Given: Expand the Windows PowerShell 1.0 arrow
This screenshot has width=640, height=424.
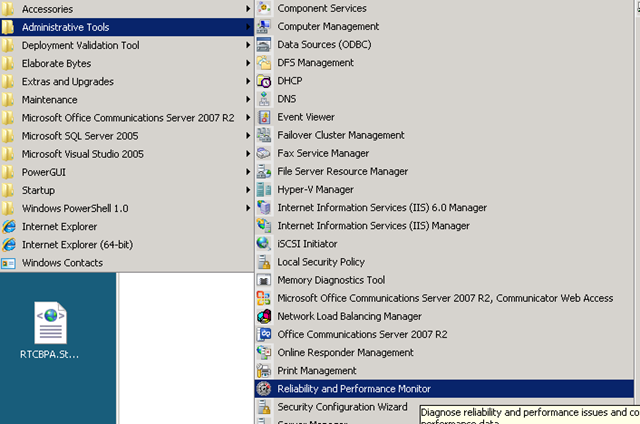Looking at the screenshot, I should click(248, 208).
